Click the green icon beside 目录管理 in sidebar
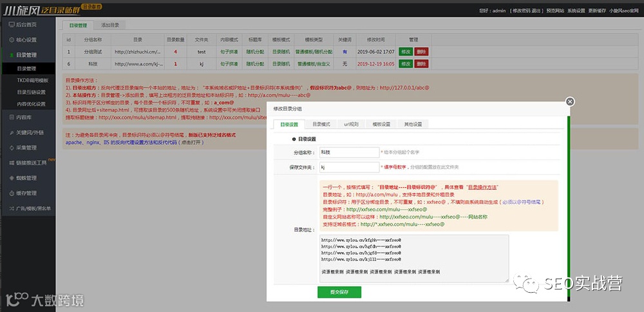Screen dimensions: 644x312 click(x=12, y=55)
